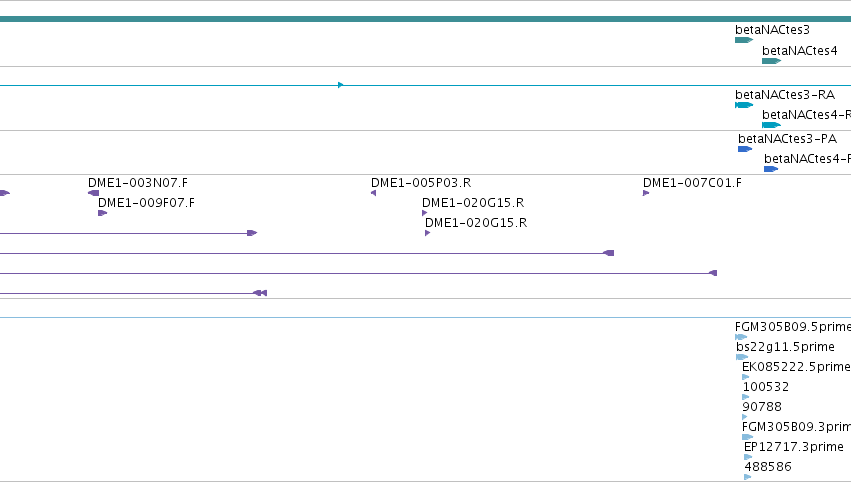Click the light blue glyph under FGM305B09.3prim
The width and height of the screenshot is (851, 482).
point(747,437)
